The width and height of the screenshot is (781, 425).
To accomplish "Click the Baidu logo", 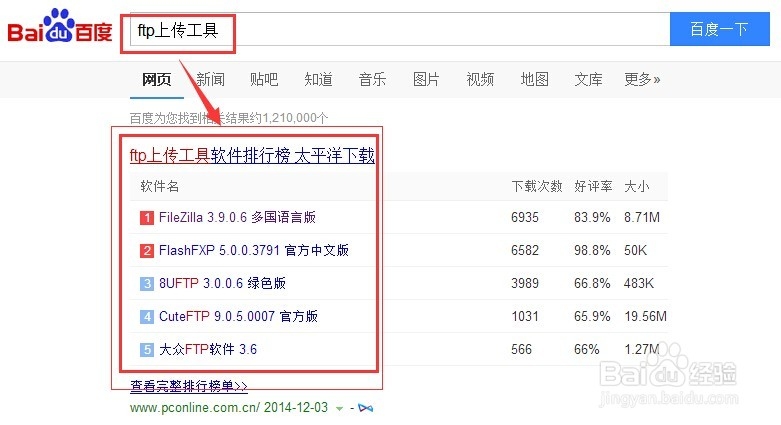I will 59,27.
